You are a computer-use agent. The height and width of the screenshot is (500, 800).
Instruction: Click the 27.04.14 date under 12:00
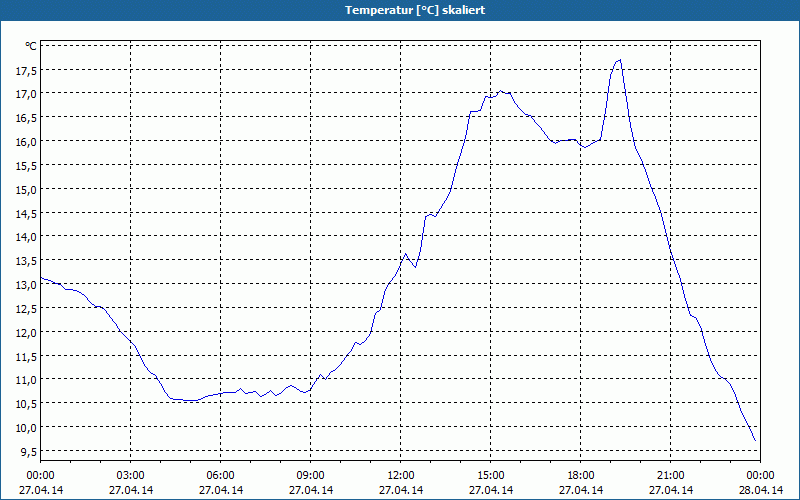pyautogui.click(x=401, y=490)
